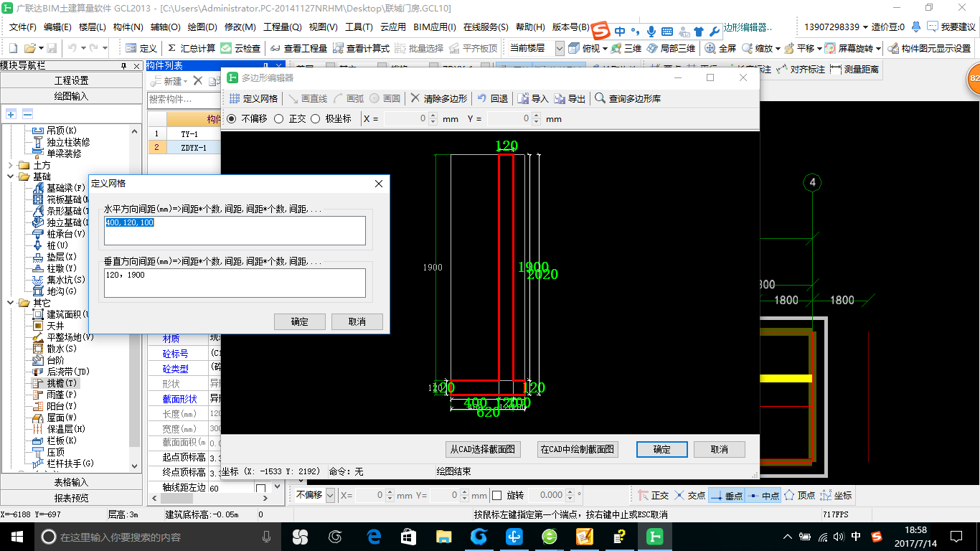Viewport: 980px width, 551px height.
Task: Click 导出 (export) in polygon editor
Action: tap(570, 98)
